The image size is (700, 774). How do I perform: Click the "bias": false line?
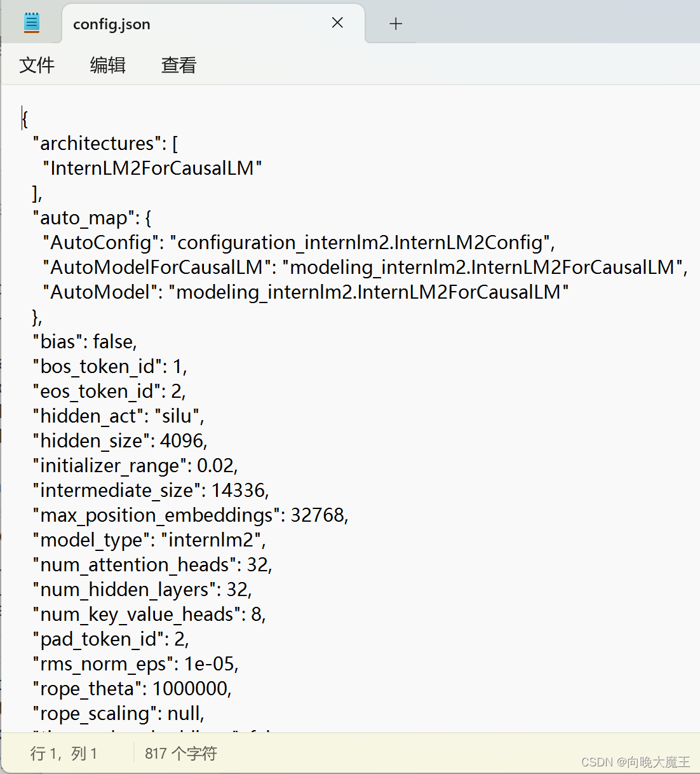85,342
